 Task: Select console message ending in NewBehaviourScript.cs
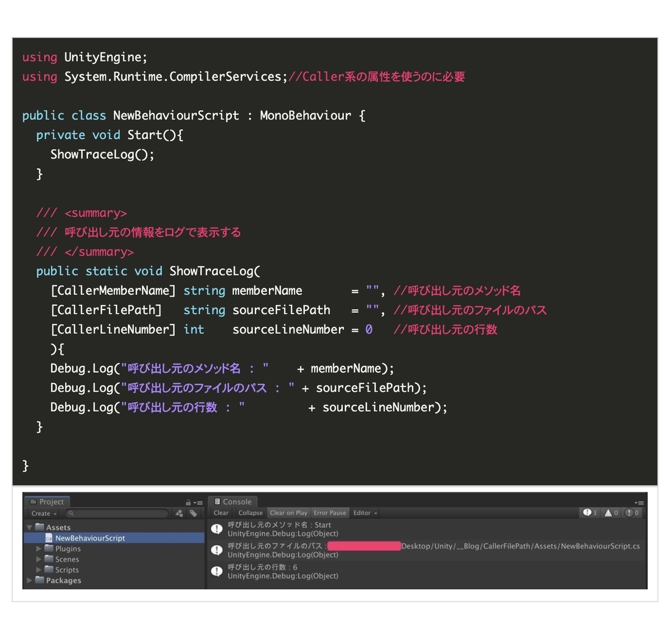coord(427,550)
